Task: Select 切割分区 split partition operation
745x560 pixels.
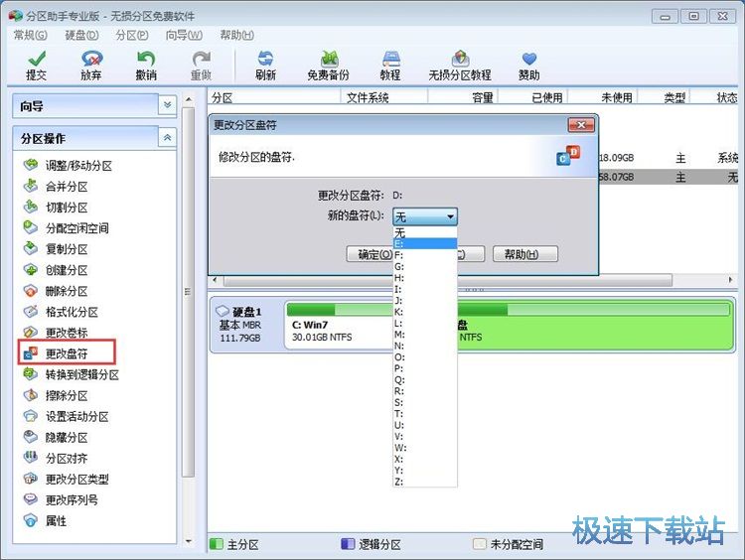Action: point(56,208)
